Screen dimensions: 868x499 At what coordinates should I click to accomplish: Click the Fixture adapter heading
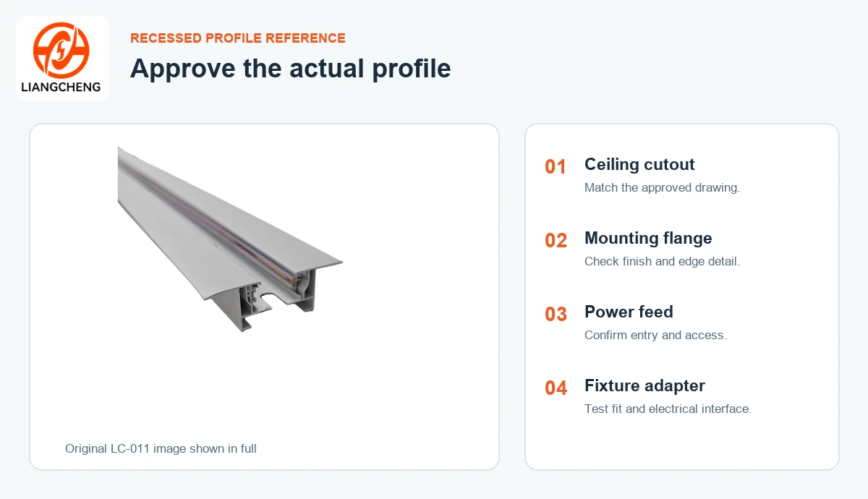coord(644,385)
